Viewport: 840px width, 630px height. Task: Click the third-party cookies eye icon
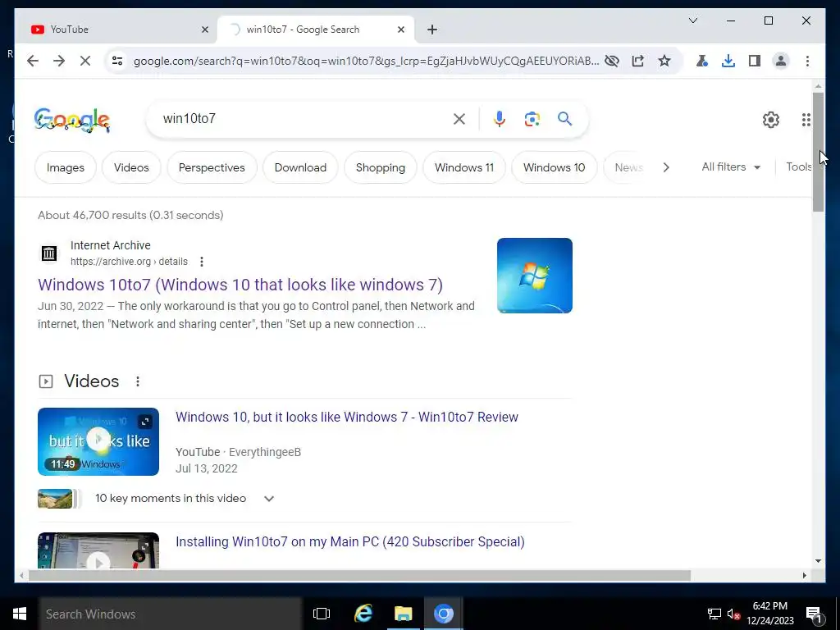coord(612,61)
